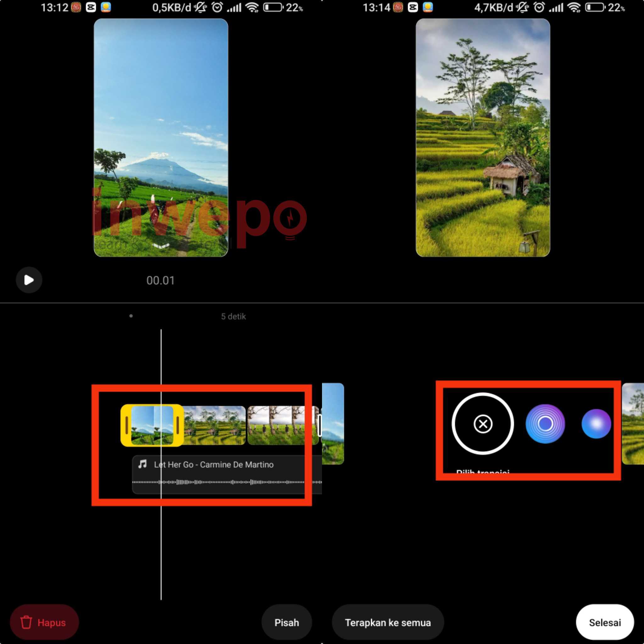Tap the Pisah split button

coord(286,622)
